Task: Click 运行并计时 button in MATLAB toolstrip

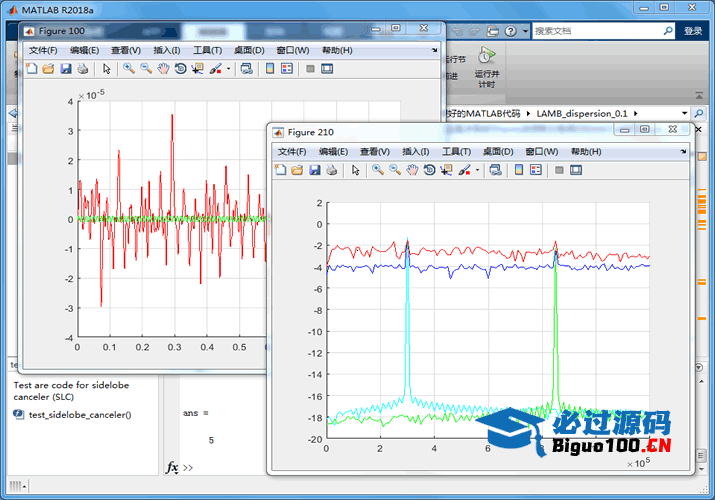Action: pyautogui.click(x=487, y=67)
